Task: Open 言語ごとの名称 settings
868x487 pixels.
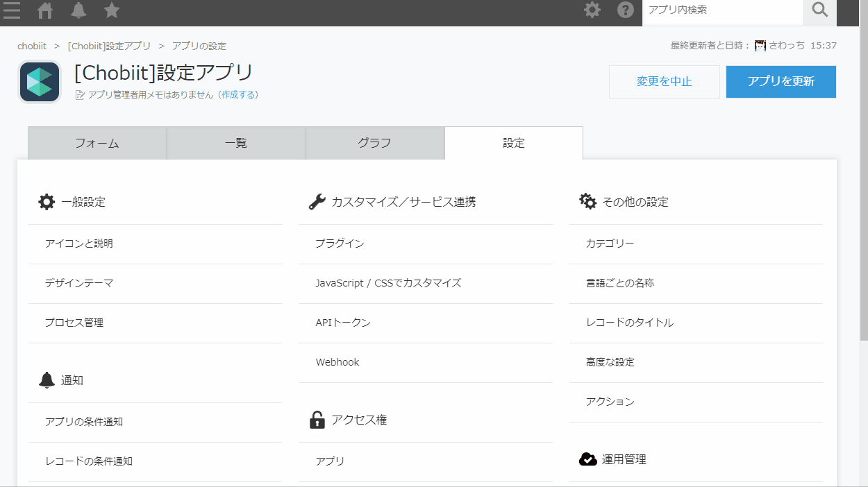Action: pyautogui.click(x=696, y=283)
